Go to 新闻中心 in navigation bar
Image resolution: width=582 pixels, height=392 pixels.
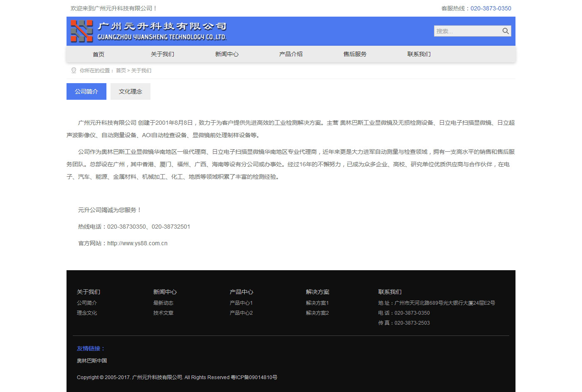click(x=227, y=54)
